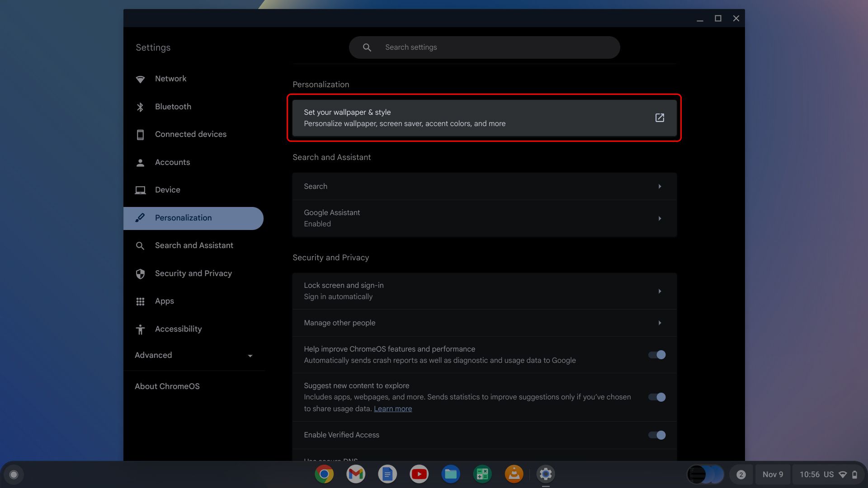Click the Accounts person icon

tap(141, 162)
